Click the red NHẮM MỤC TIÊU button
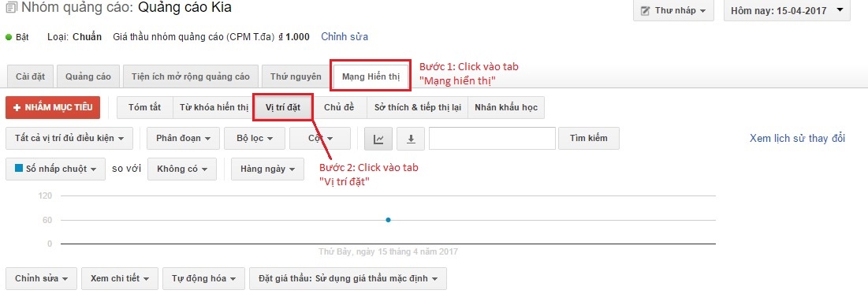The height and width of the screenshot is (294, 868). tap(53, 107)
